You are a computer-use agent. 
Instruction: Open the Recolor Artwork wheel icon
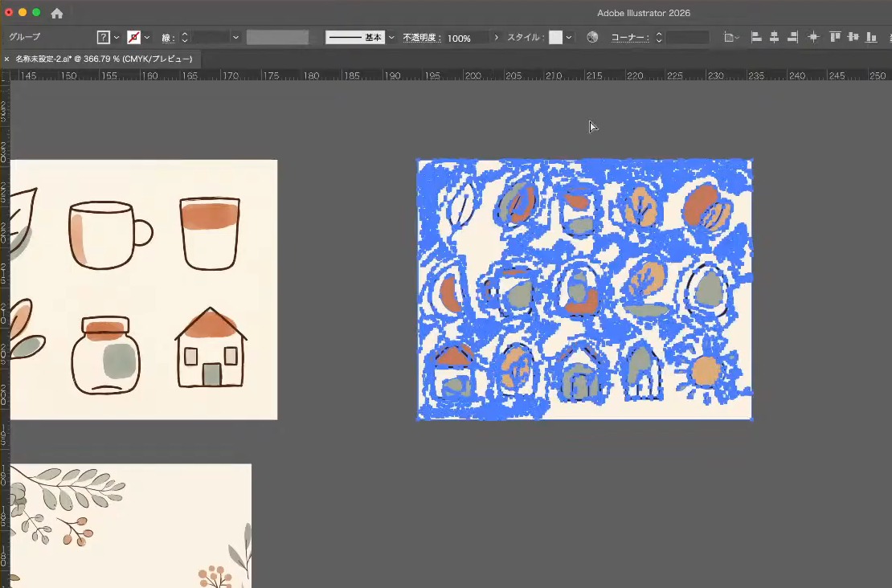(x=592, y=38)
